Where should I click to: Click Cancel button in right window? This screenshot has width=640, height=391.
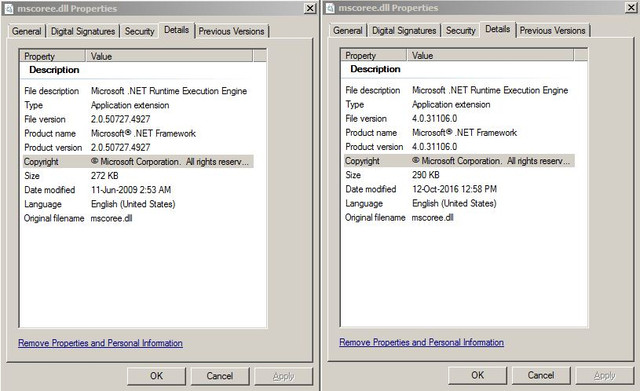(x=541, y=375)
